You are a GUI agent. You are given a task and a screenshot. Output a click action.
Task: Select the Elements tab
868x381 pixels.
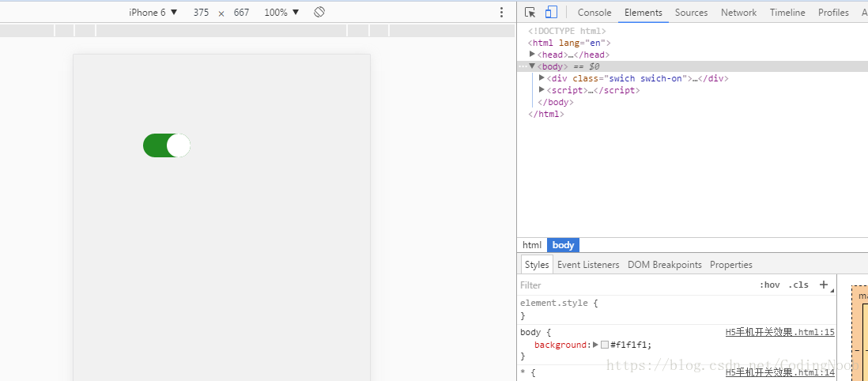[x=643, y=12]
